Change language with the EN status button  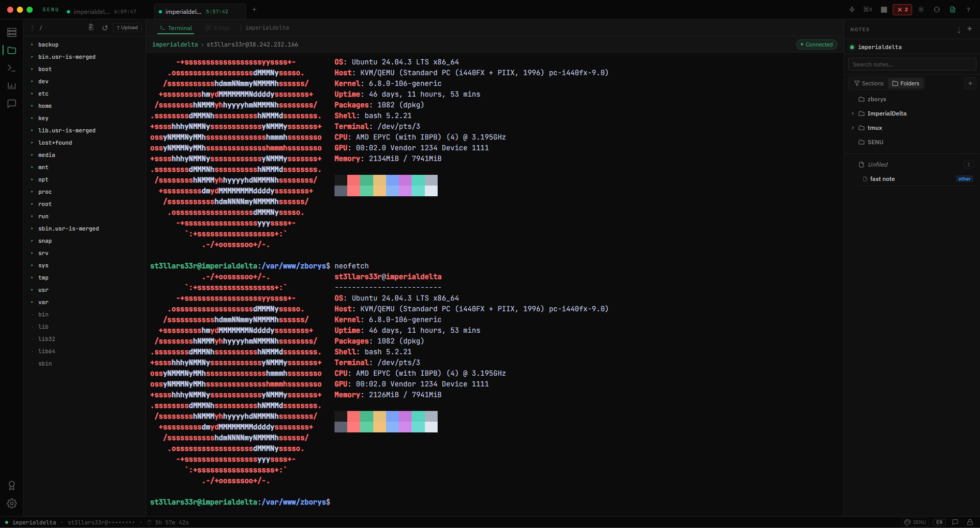tap(939, 522)
